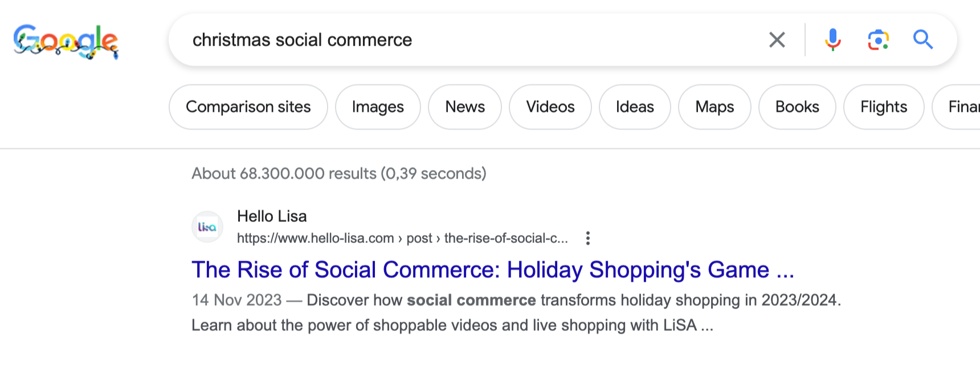Focus the search box with christmas social commerce
This screenshot has height=369, width=980.
pyautogui.click(x=473, y=40)
